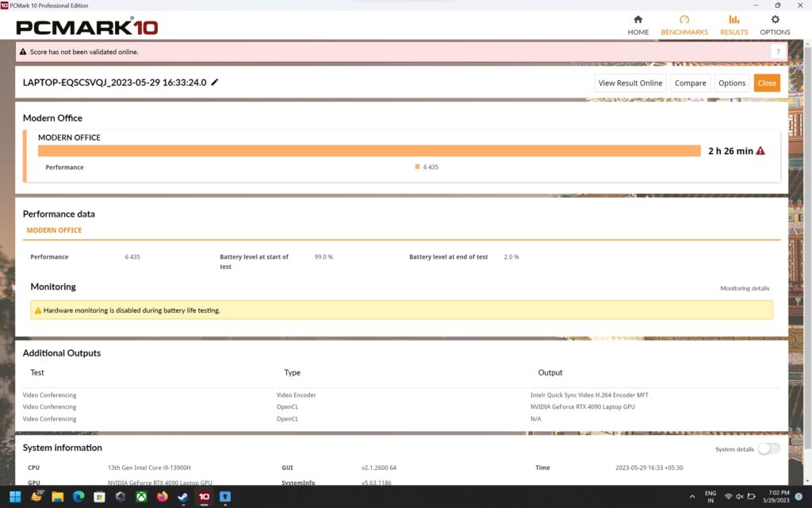Image resolution: width=812 pixels, height=508 pixels.
Task: Click the PCMARK 10 logo
Action: (87, 26)
